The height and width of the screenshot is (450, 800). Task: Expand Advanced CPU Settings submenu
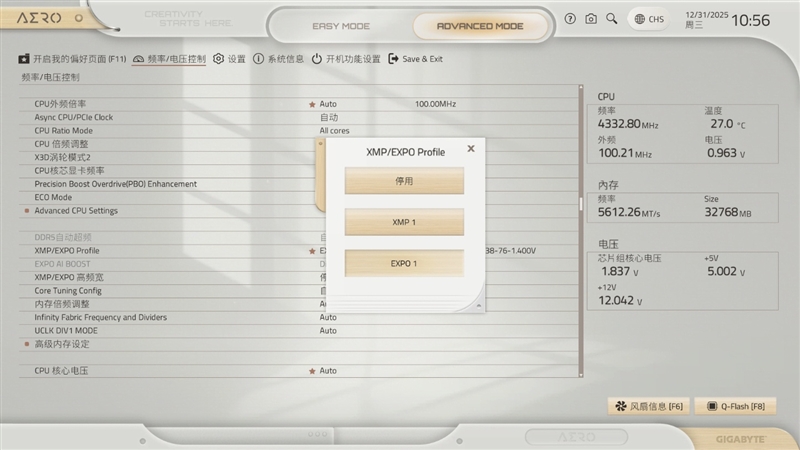(76, 211)
